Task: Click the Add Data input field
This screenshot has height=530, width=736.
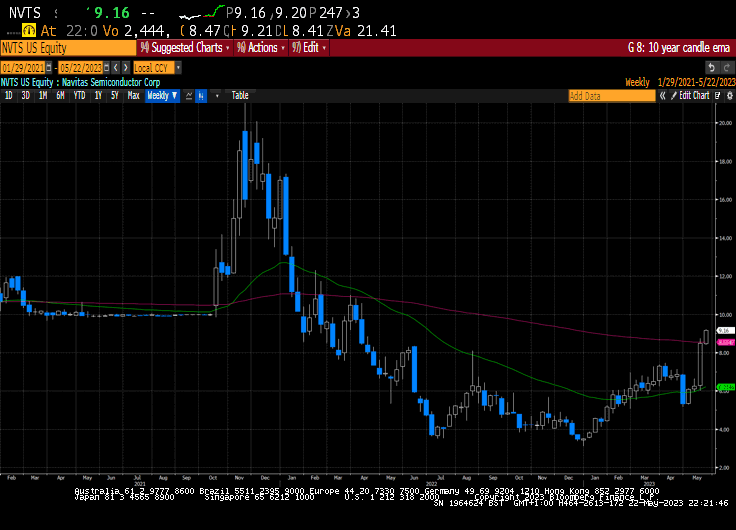Action: point(612,96)
